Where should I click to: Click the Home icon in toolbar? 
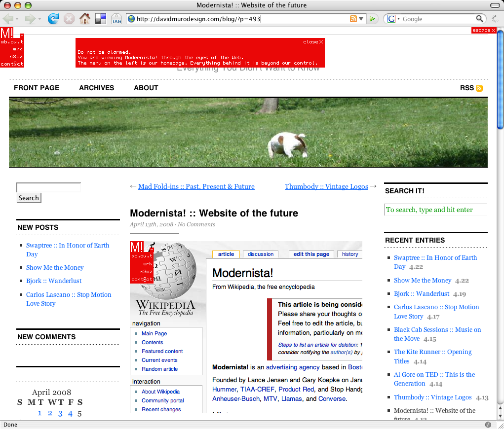85,19
